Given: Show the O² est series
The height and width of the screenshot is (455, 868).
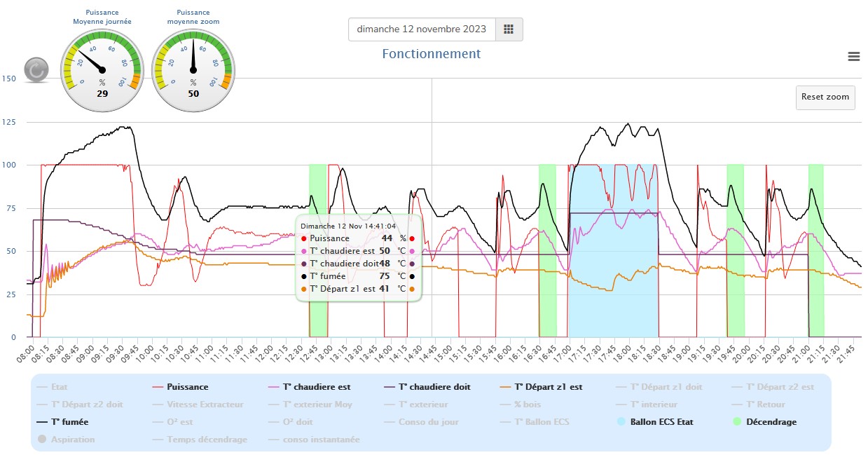Looking at the screenshot, I should pyautogui.click(x=172, y=422).
